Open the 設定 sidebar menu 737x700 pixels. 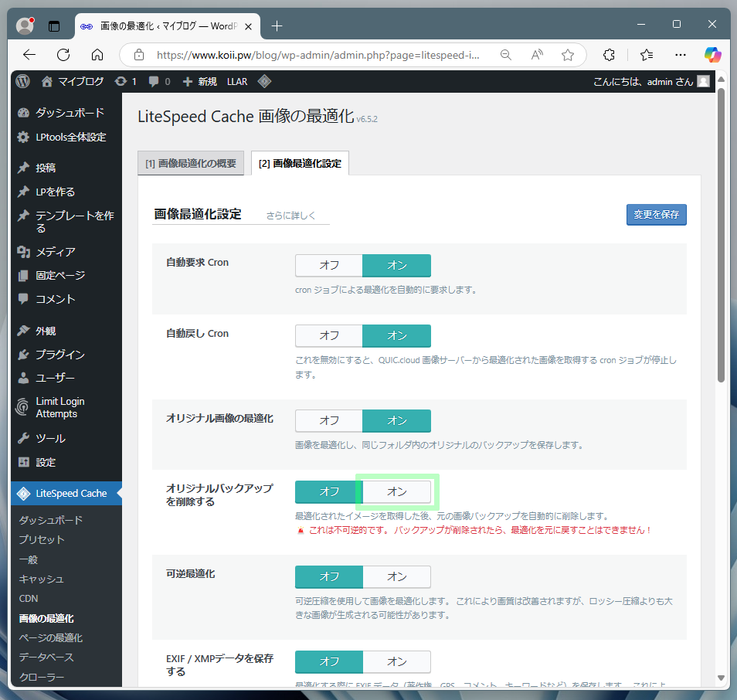click(66, 463)
